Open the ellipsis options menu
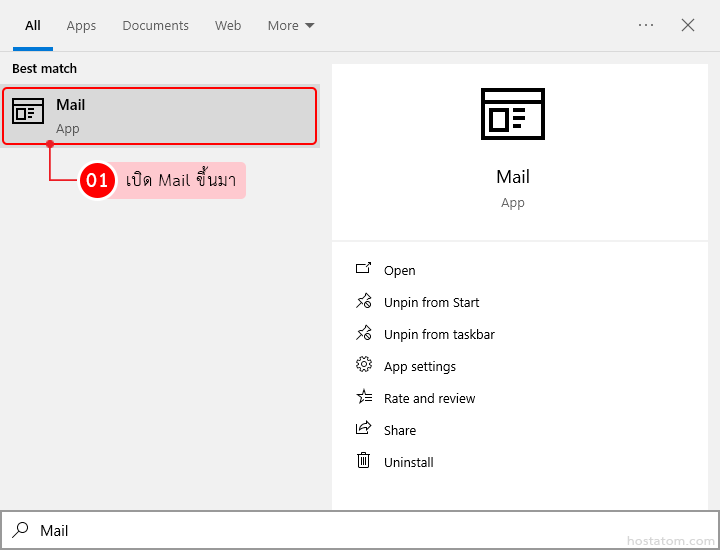 click(x=646, y=26)
